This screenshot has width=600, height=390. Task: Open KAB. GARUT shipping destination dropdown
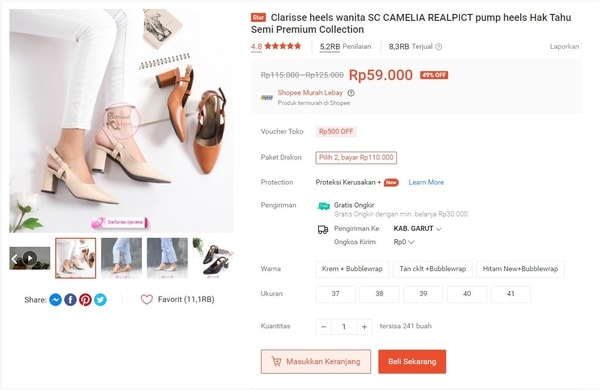(x=417, y=229)
